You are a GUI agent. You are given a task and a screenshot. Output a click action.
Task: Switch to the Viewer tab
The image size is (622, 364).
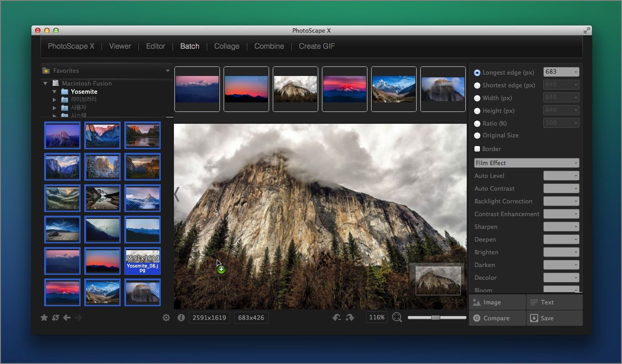(x=120, y=46)
